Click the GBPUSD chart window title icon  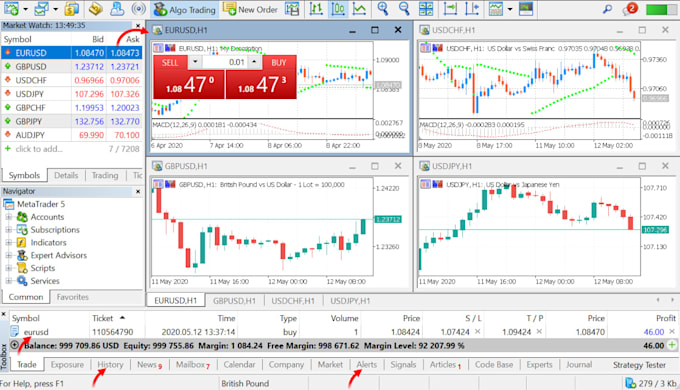(157, 166)
